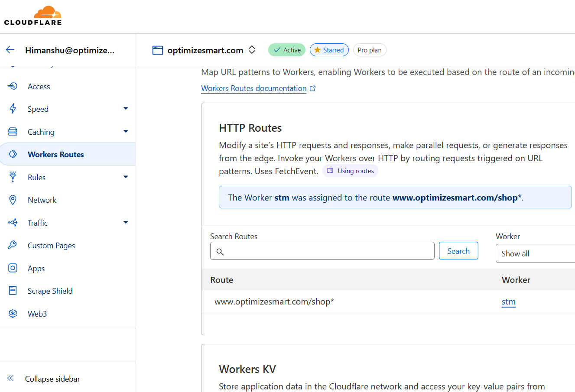Click the Rules funnel icon
Viewport: 575px width, 392px height.
[x=13, y=177]
